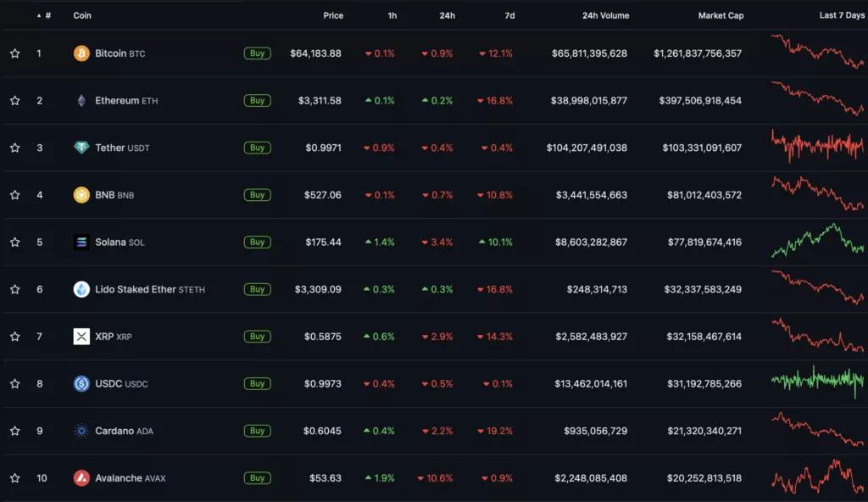Click the Solana coin logo
Screen dimensions: 868x502
tap(81, 243)
